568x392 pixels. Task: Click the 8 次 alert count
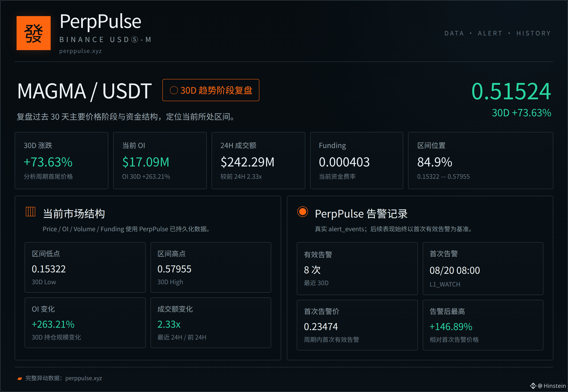tap(312, 270)
